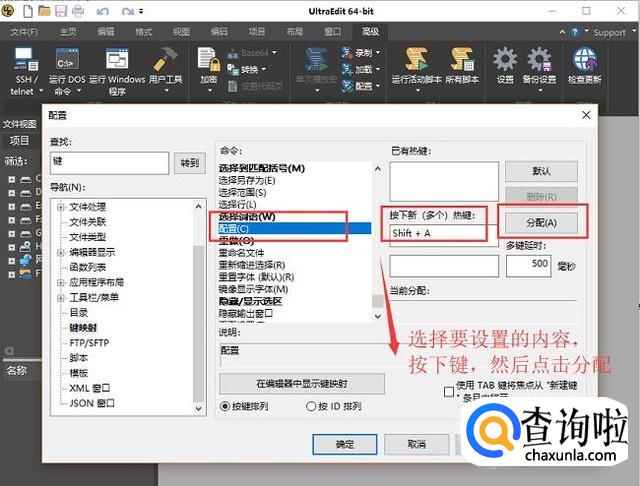Run DOS command icon

pyautogui.click(x=67, y=60)
